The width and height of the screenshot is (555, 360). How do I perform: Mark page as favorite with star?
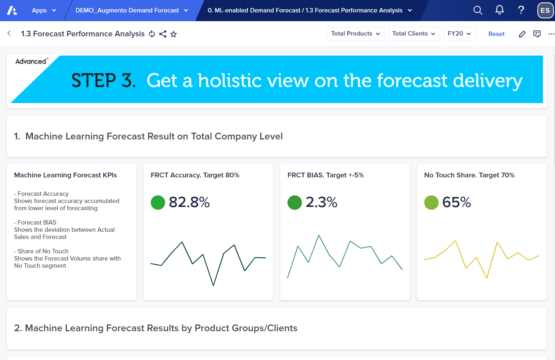pos(173,34)
